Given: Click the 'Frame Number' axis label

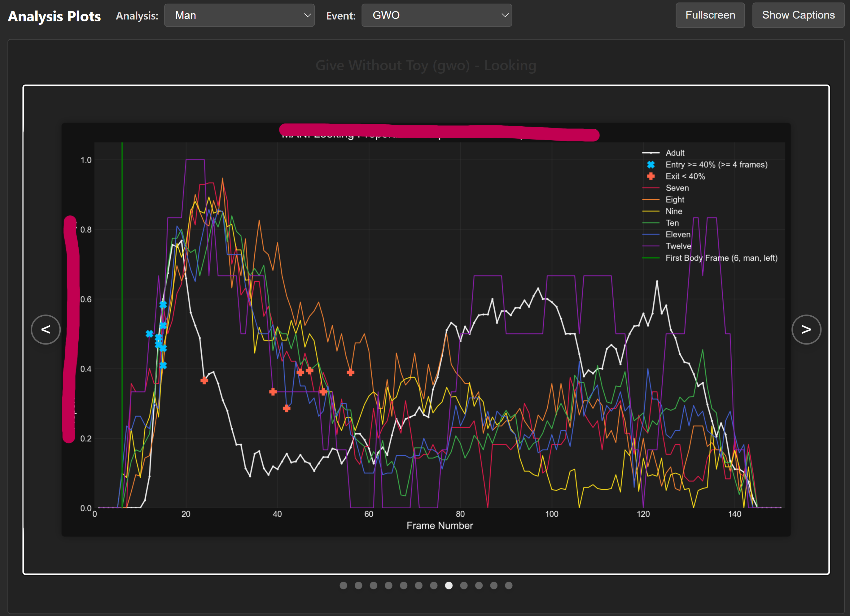Looking at the screenshot, I should pyautogui.click(x=440, y=525).
